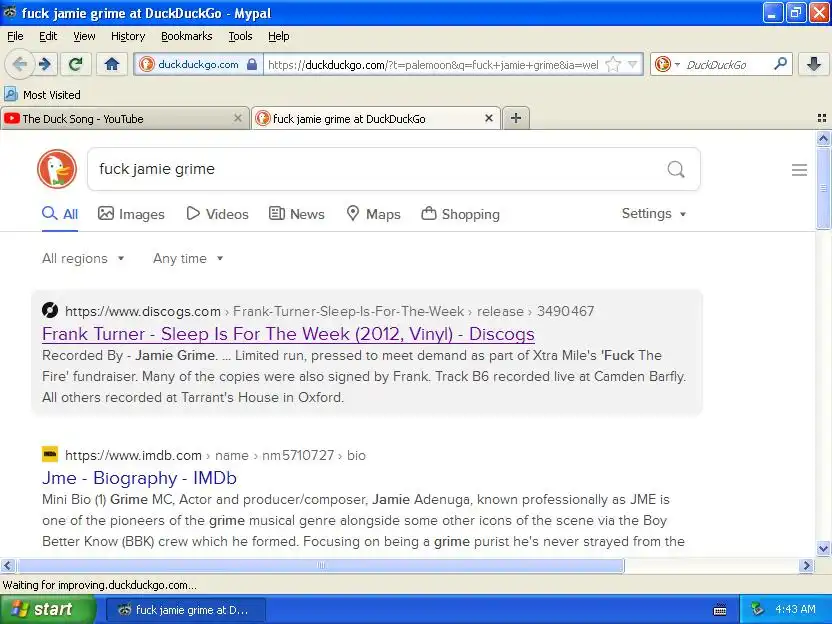The image size is (832, 624).
Task: Click the vertical scrollbar thumb
Action: tap(823, 188)
